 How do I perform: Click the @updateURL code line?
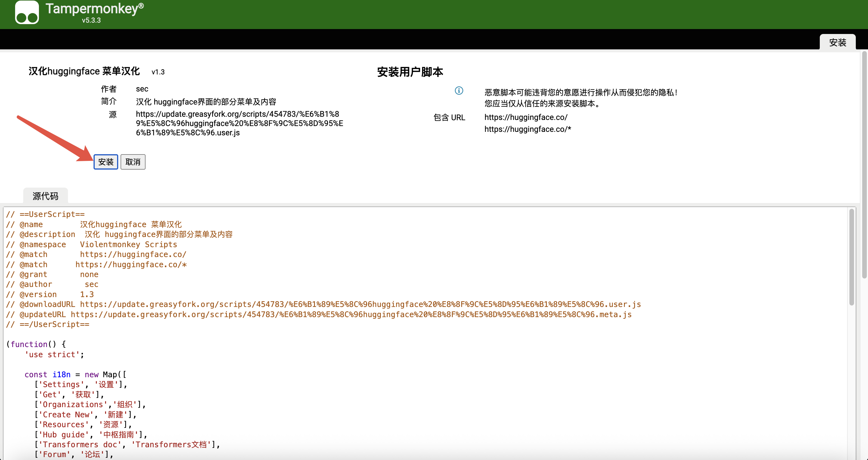(x=319, y=315)
